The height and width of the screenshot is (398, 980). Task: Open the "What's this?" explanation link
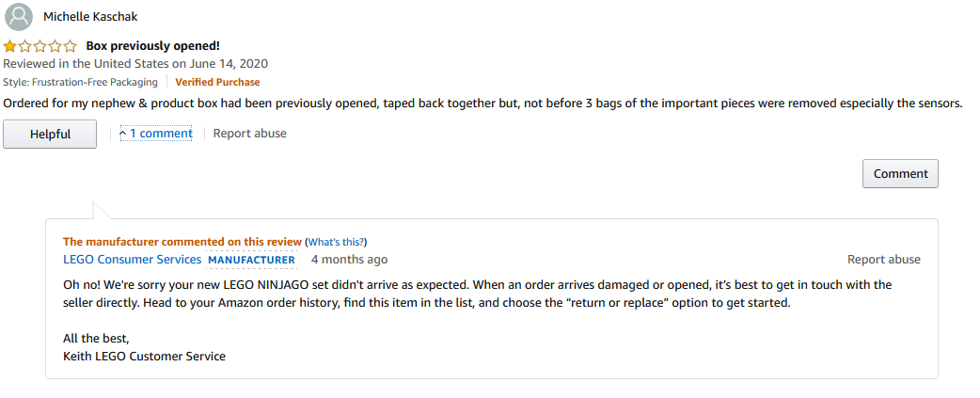tap(338, 242)
